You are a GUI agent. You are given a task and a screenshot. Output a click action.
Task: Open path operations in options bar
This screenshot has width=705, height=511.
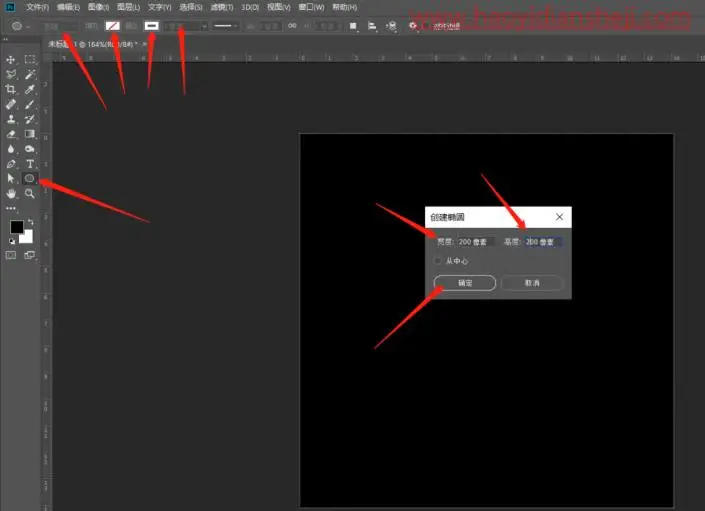click(353, 26)
